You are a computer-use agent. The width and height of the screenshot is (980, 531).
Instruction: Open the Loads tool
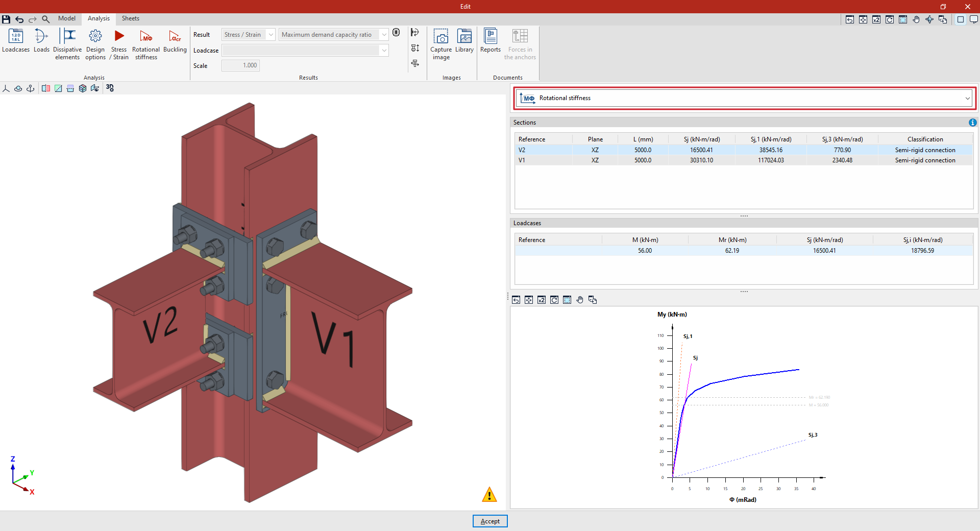pos(41,41)
